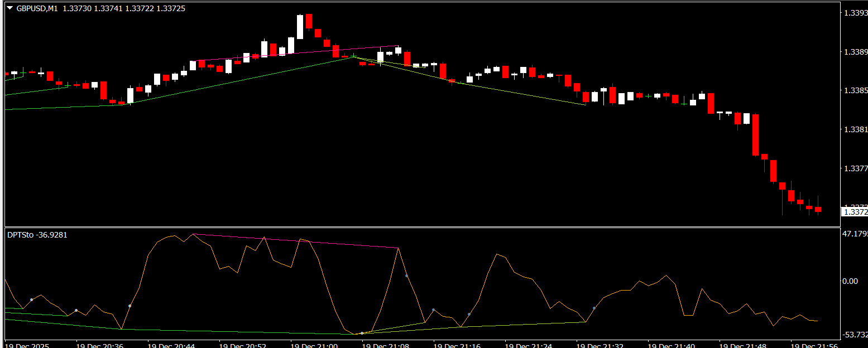Viewport: 868px width, 348px height.
Task: Click the tallest white candle at the peak
Action: pyautogui.click(x=300, y=27)
